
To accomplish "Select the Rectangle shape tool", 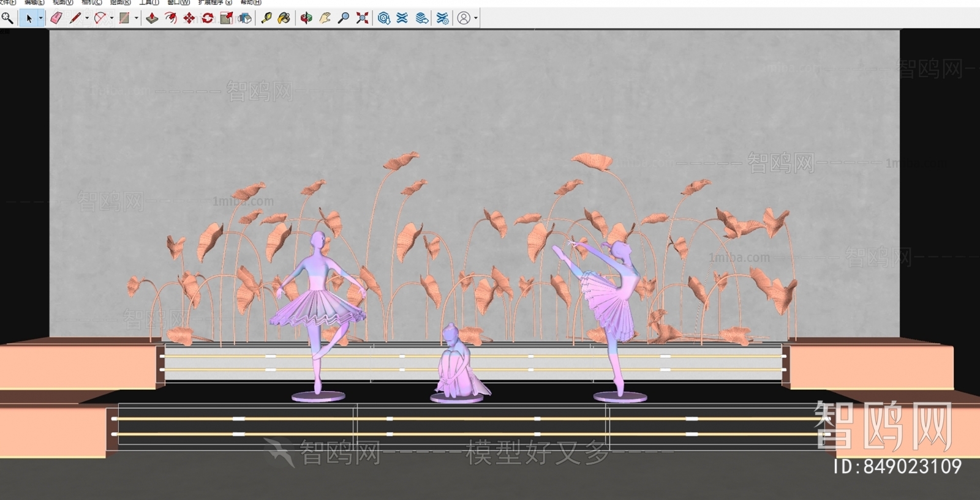I will [124, 18].
